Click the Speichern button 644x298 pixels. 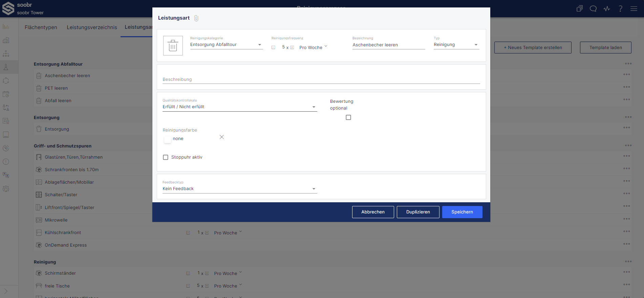click(x=462, y=212)
